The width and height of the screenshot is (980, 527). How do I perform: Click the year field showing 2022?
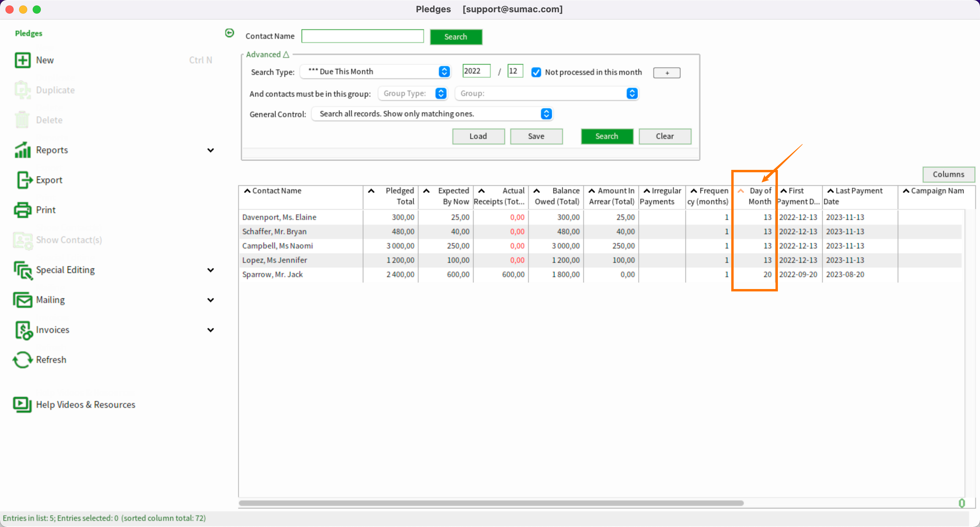pos(477,71)
